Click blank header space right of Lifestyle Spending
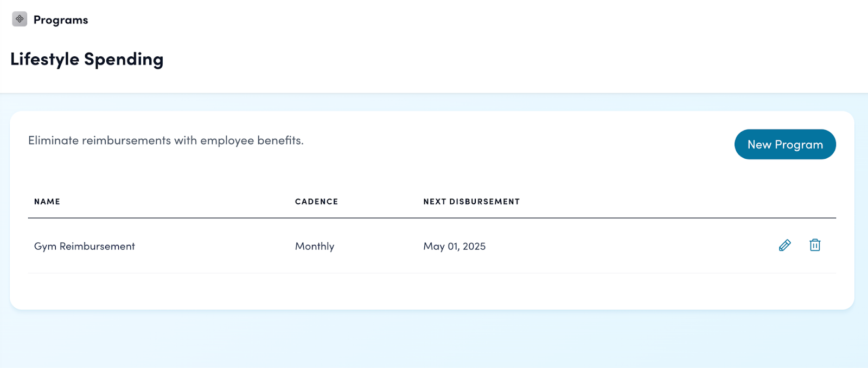The width and height of the screenshot is (868, 368). point(488,59)
